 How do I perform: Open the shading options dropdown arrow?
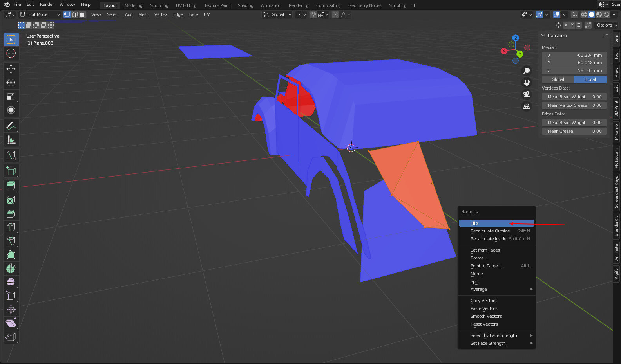coord(614,14)
